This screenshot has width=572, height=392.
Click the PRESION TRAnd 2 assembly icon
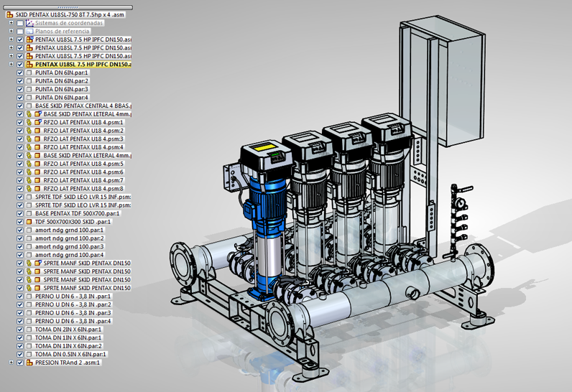pyautogui.click(x=29, y=363)
